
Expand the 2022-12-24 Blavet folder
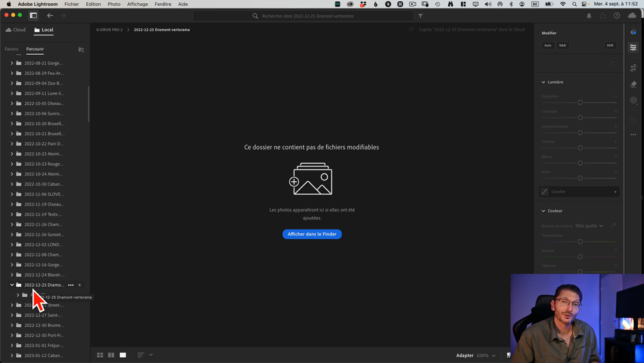point(12,275)
